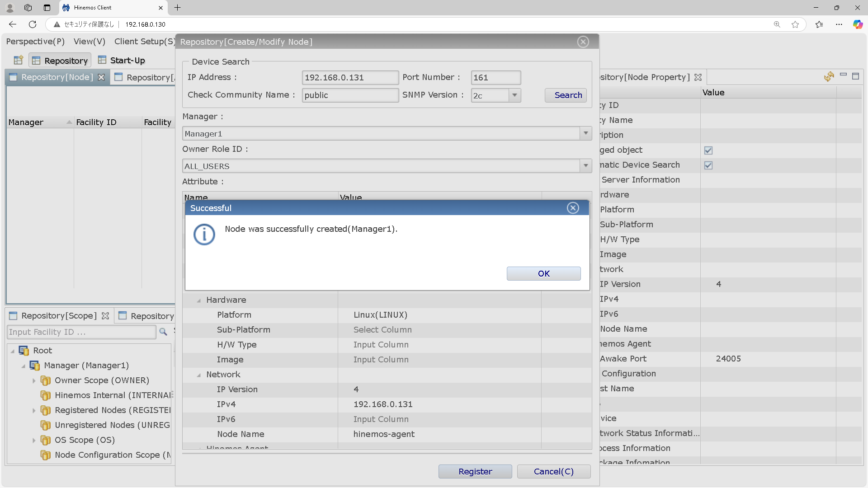Open the Owner Role ID dropdown

point(585,166)
